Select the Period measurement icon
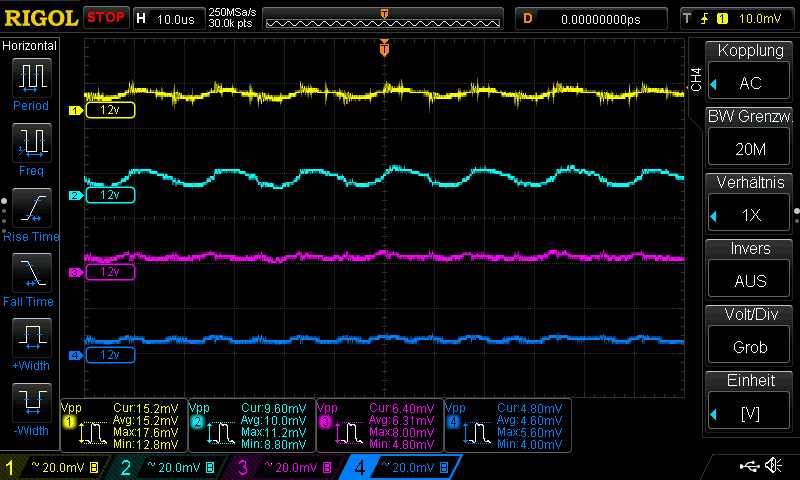This screenshot has width=800, height=480. pos(32,78)
